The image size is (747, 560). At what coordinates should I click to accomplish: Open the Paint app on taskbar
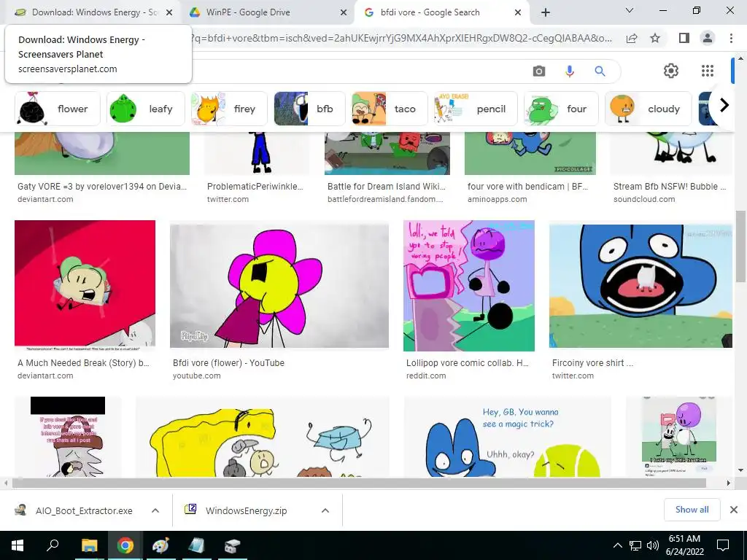(160, 545)
